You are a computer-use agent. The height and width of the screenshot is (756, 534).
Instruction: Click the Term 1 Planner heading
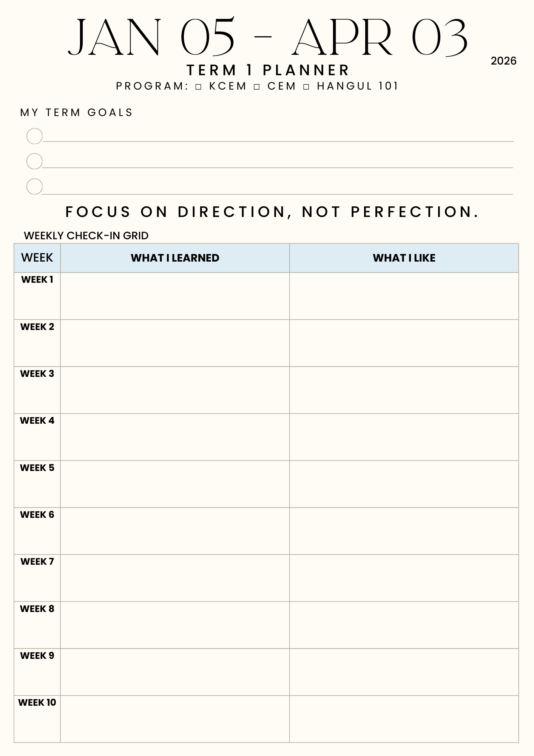268,70
